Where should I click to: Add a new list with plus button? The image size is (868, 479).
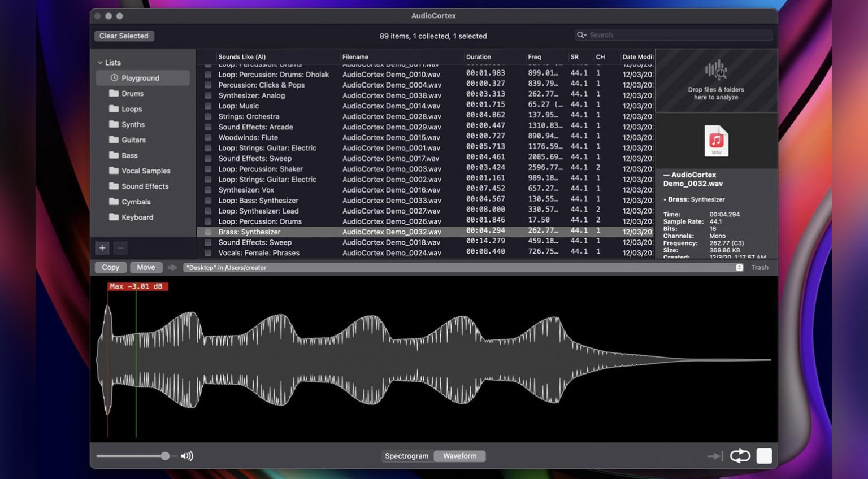coord(102,247)
